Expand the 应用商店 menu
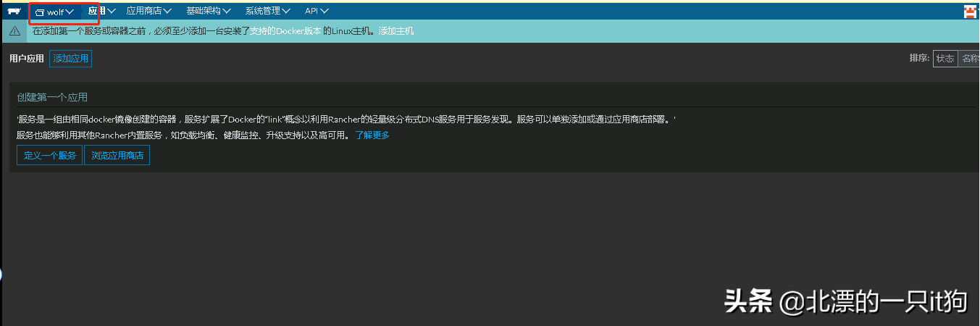 click(148, 11)
